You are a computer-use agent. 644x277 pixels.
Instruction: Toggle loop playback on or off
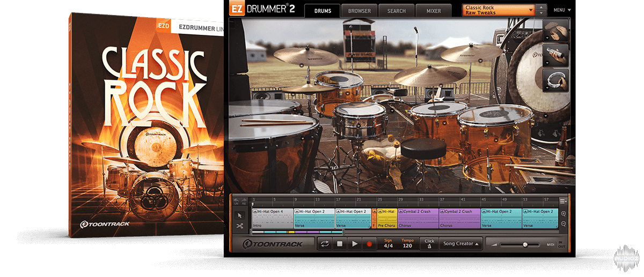click(325, 244)
